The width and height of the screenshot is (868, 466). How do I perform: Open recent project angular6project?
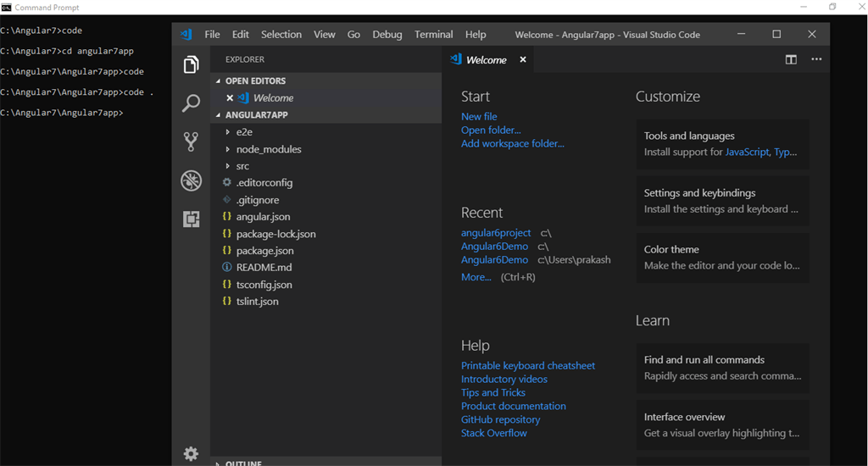click(x=496, y=233)
